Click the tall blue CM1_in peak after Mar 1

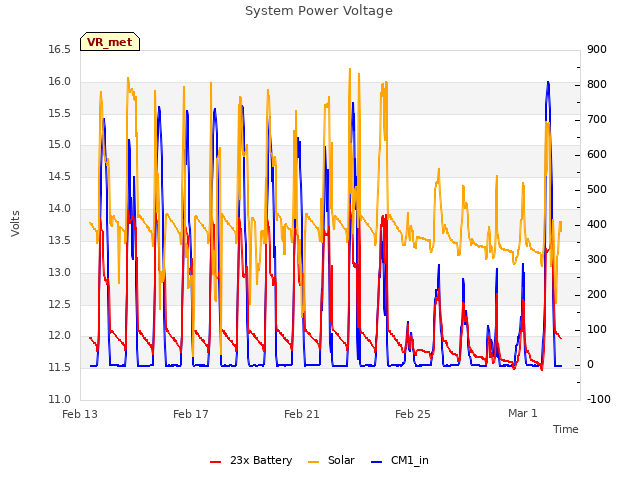click(548, 84)
